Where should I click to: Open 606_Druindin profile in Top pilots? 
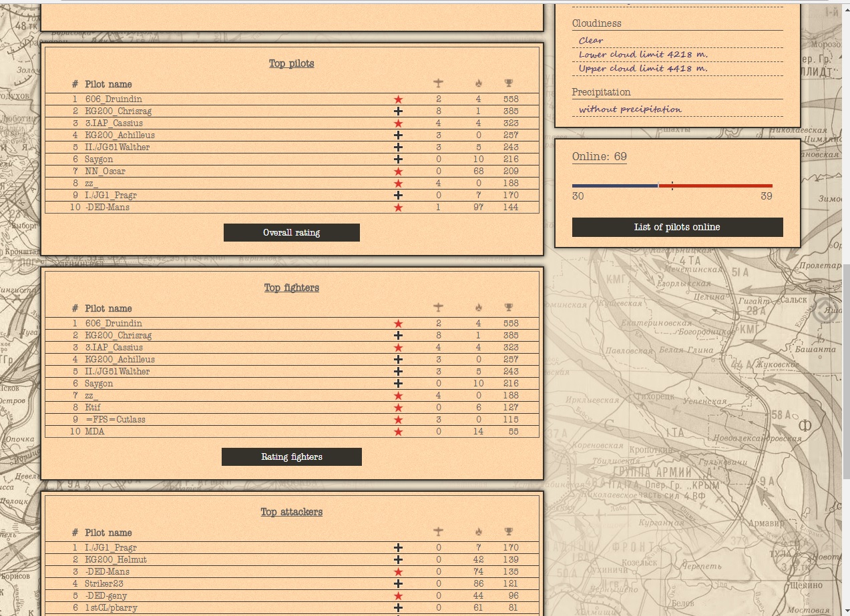(114, 99)
